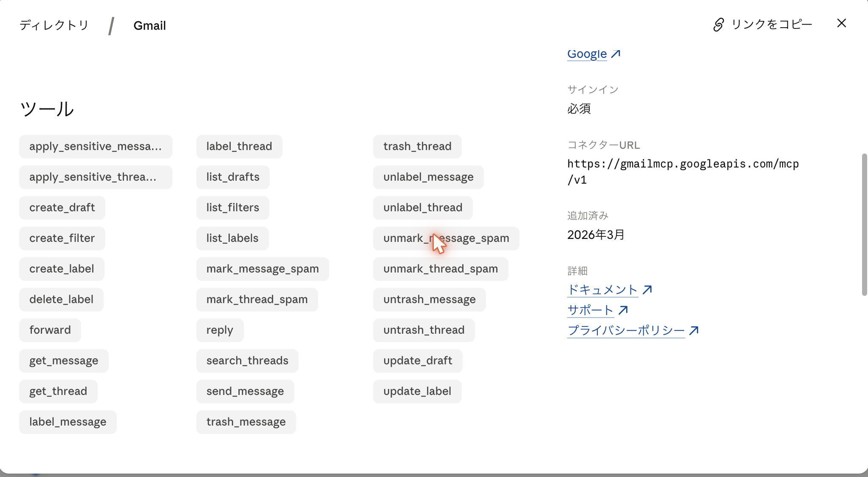Click the 2026年3月 added date value
868x477 pixels.
pyautogui.click(x=596, y=235)
